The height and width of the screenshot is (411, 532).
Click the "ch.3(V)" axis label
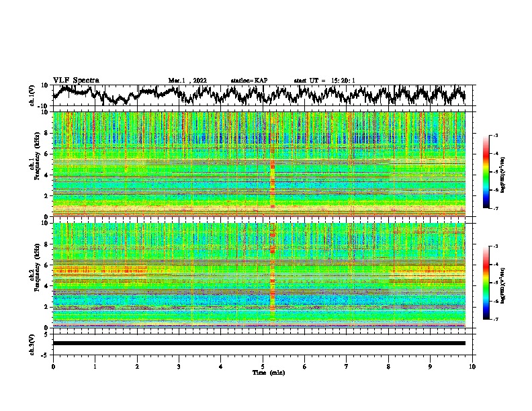click(32, 345)
